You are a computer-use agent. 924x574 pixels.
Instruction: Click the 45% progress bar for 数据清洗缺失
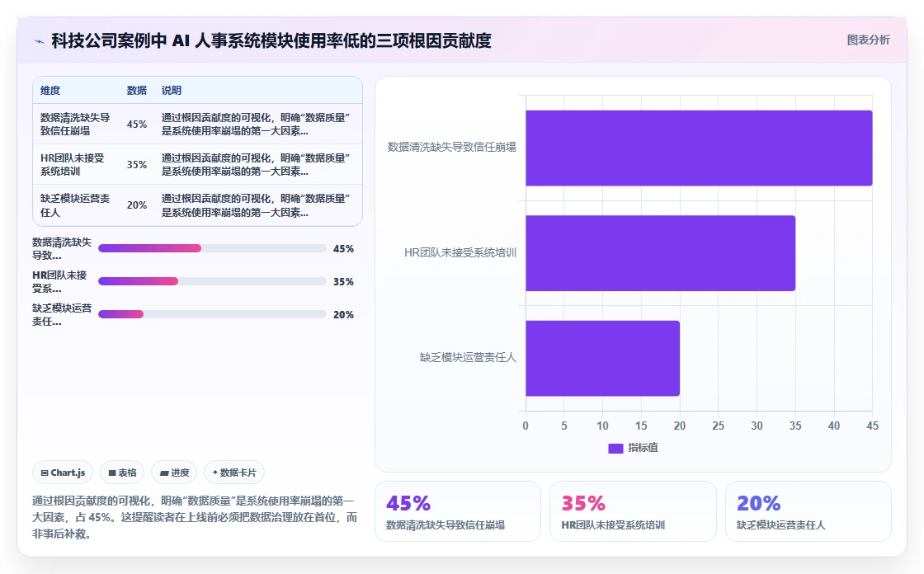[212, 249]
